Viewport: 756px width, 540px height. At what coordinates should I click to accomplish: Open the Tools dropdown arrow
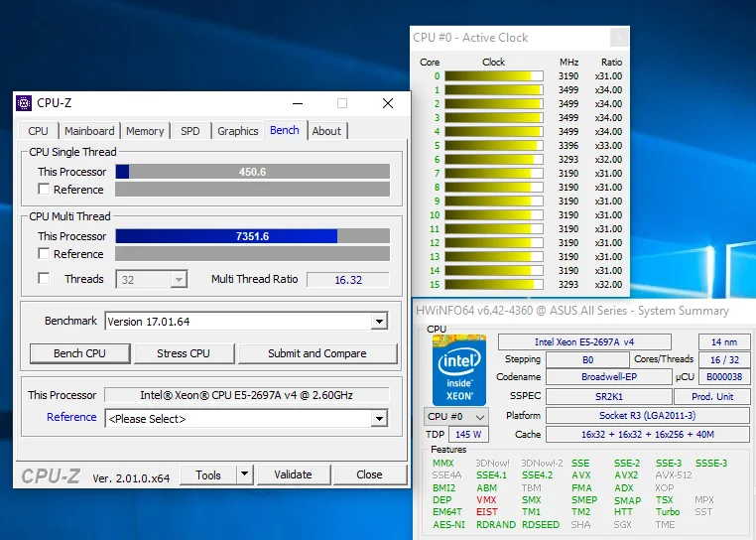244,474
